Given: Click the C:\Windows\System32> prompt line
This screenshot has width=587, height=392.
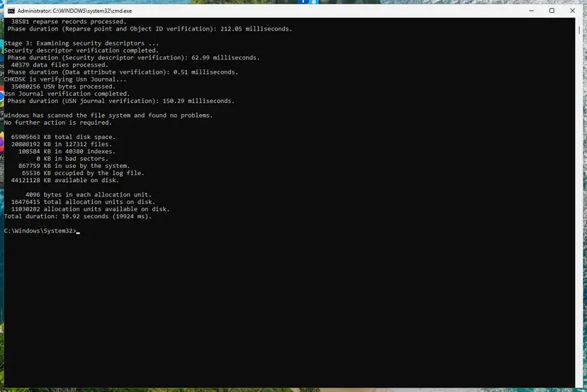Looking at the screenshot, I should tap(42, 231).
